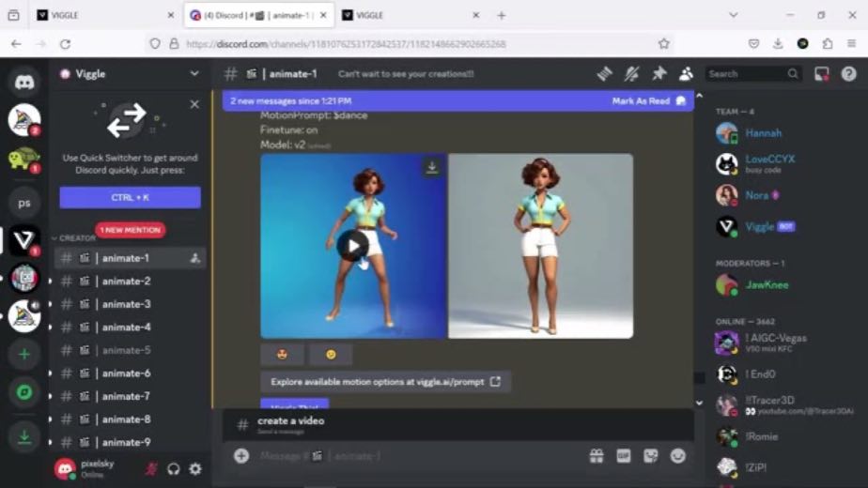Collapse the CREATOR category
The image size is (868, 488).
(73, 238)
